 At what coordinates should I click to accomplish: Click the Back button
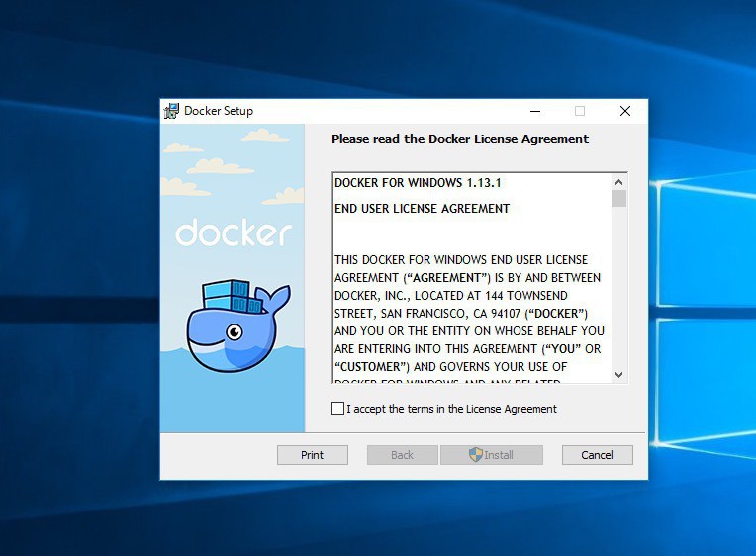click(402, 455)
